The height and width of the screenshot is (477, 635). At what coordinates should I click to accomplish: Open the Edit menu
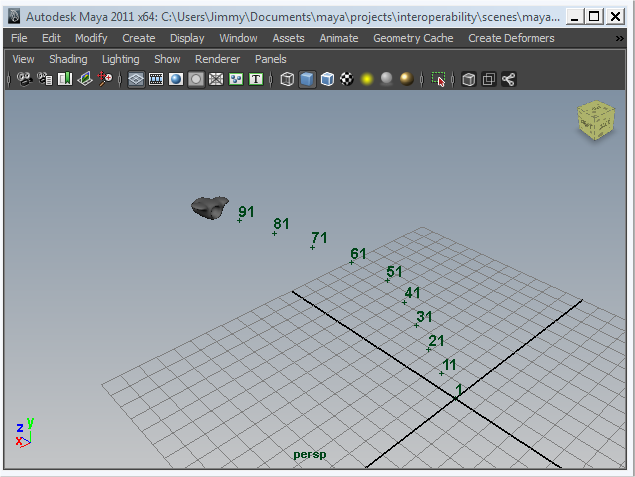(x=51, y=38)
